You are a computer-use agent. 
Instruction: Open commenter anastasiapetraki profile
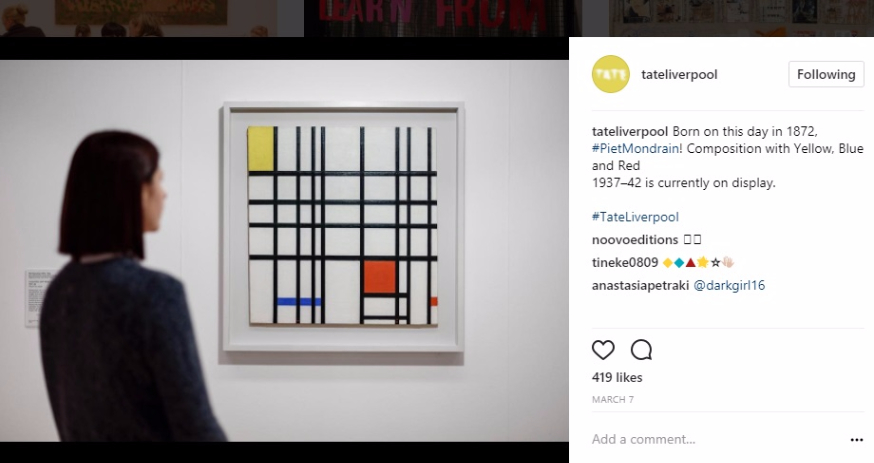pyautogui.click(x=640, y=285)
